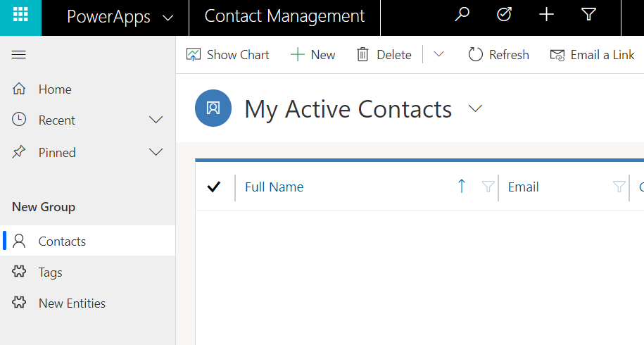Collapse the sidebar with hamburger icon

pos(19,55)
